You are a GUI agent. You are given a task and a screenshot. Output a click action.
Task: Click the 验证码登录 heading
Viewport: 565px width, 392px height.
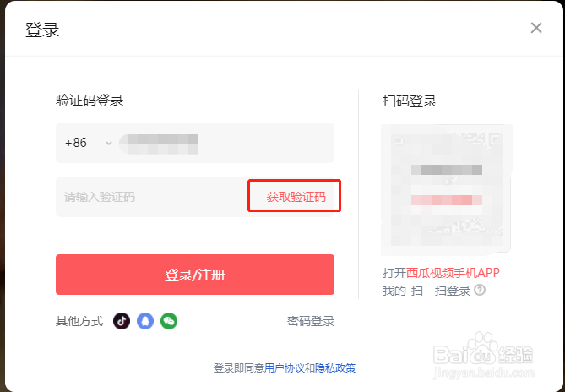(90, 101)
